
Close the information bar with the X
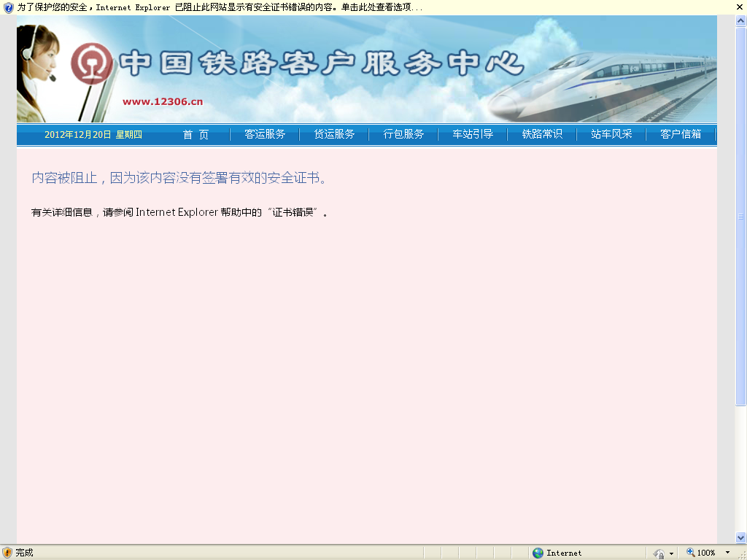click(x=740, y=7)
